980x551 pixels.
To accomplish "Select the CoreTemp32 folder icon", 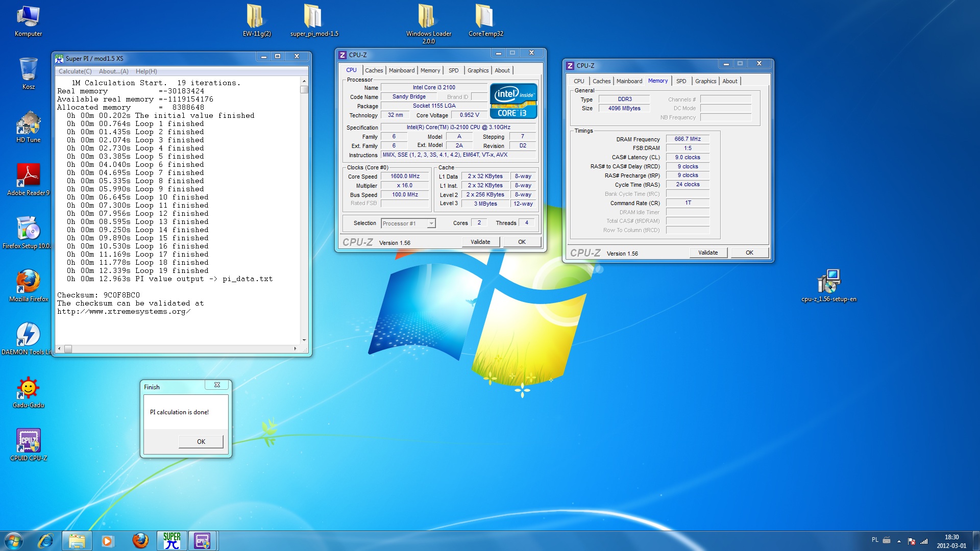I will tap(485, 20).
